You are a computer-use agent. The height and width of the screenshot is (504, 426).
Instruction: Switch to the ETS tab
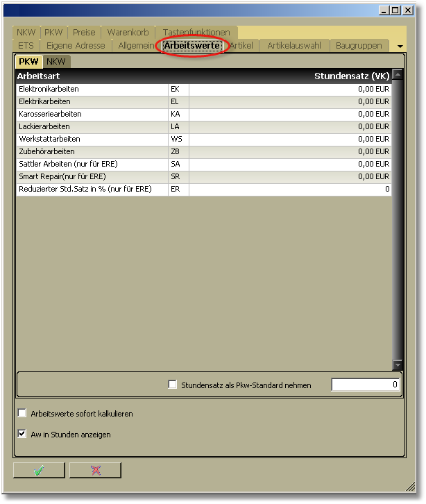click(x=26, y=46)
